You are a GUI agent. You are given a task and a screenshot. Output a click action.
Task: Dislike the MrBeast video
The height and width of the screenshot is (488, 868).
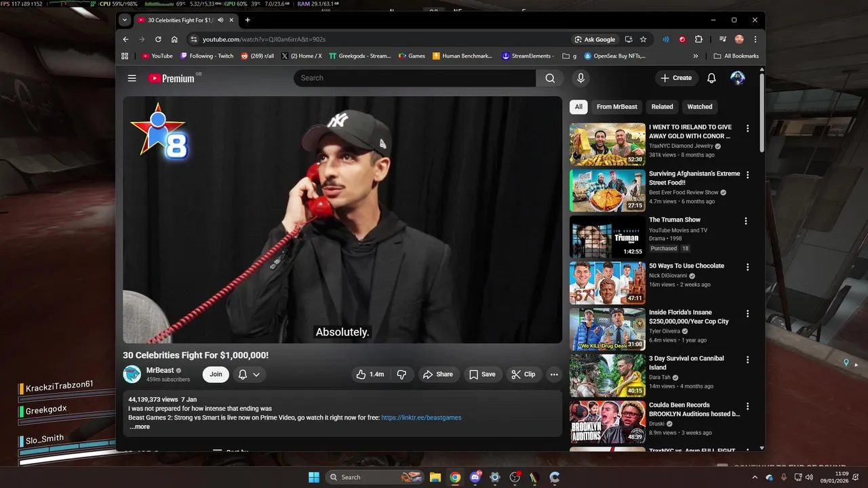pyautogui.click(x=401, y=374)
